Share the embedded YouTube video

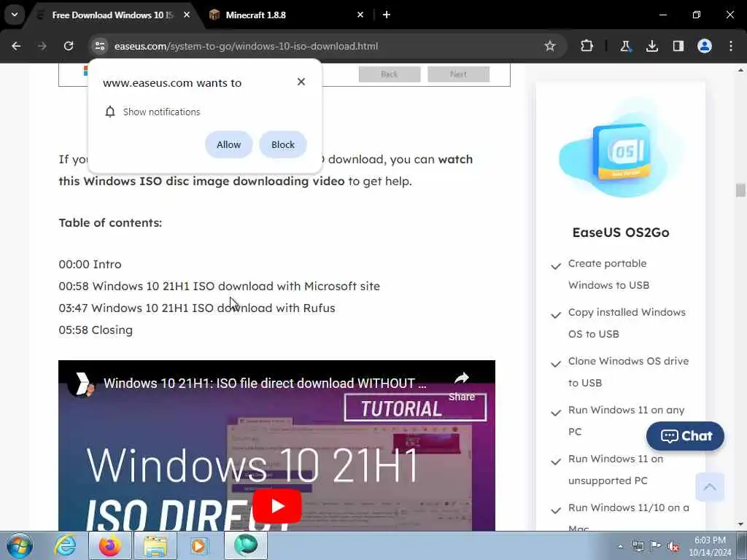(x=462, y=386)
